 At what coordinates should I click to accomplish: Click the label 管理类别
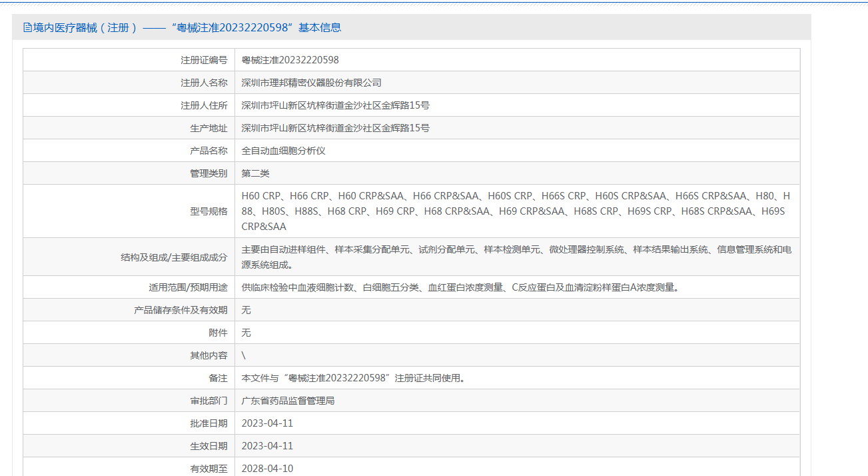point(209,173)
